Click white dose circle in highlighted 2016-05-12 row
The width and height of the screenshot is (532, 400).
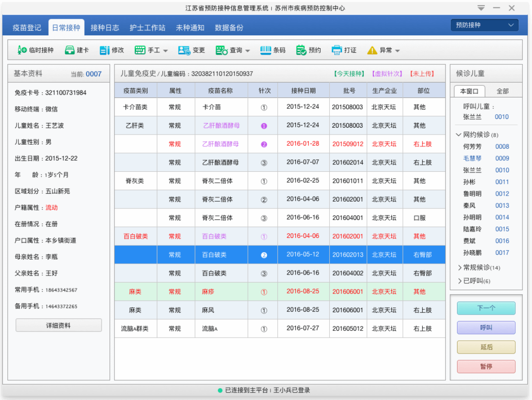pos(263,255)
